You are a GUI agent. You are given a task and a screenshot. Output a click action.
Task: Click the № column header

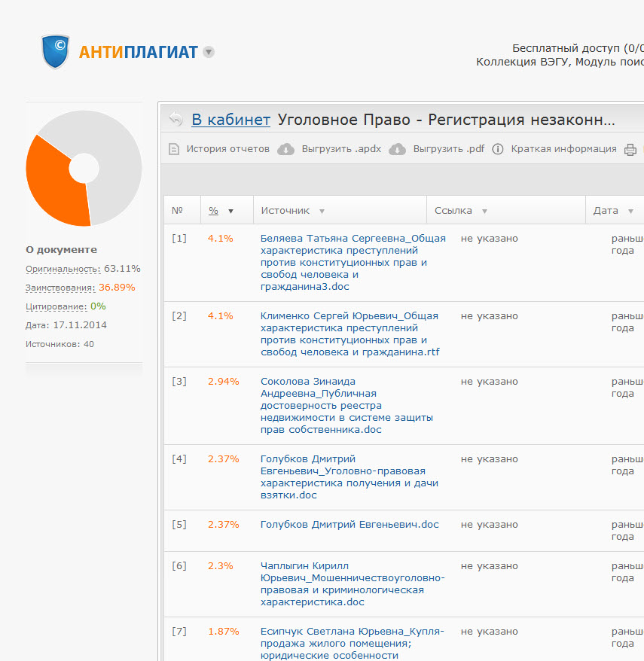tap(177, 210)
